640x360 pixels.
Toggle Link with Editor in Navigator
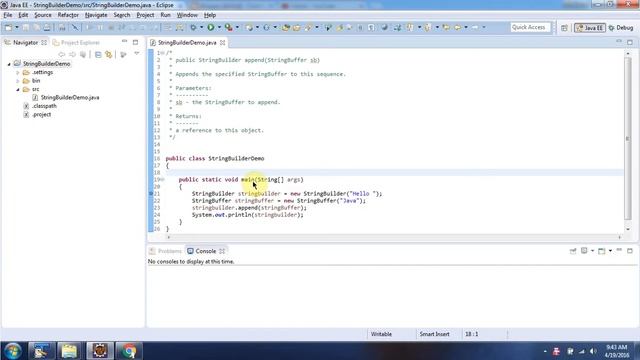[109, 54]
